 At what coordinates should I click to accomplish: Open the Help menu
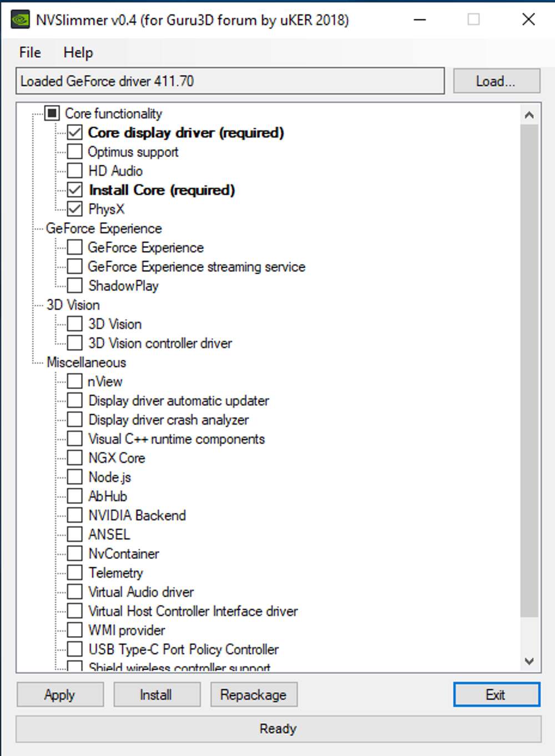coord(78,53)
